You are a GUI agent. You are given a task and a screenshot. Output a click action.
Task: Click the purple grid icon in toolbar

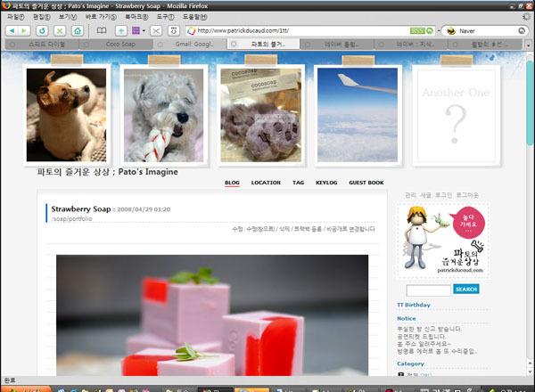(136, 30)
